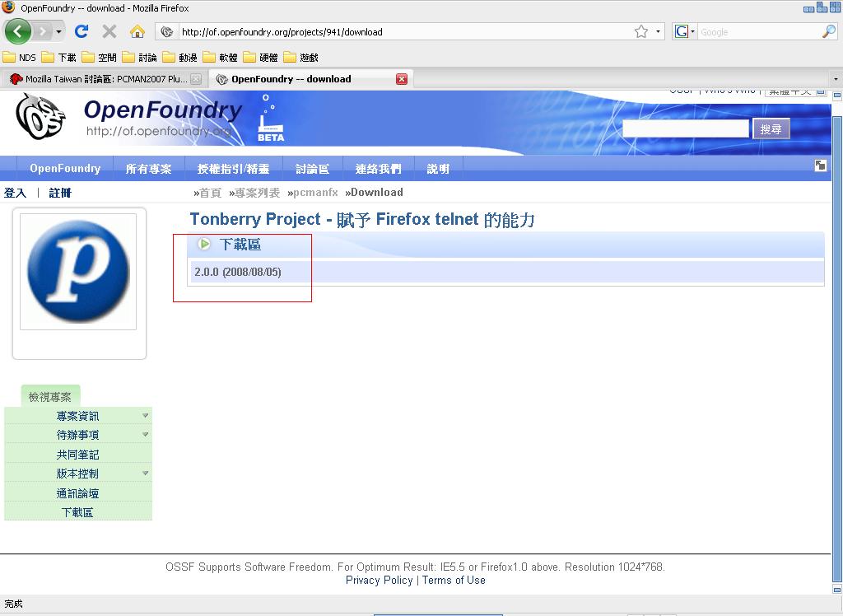Click the site identity icon in the address bar
The image size is (843, 616).
point(167,32)
